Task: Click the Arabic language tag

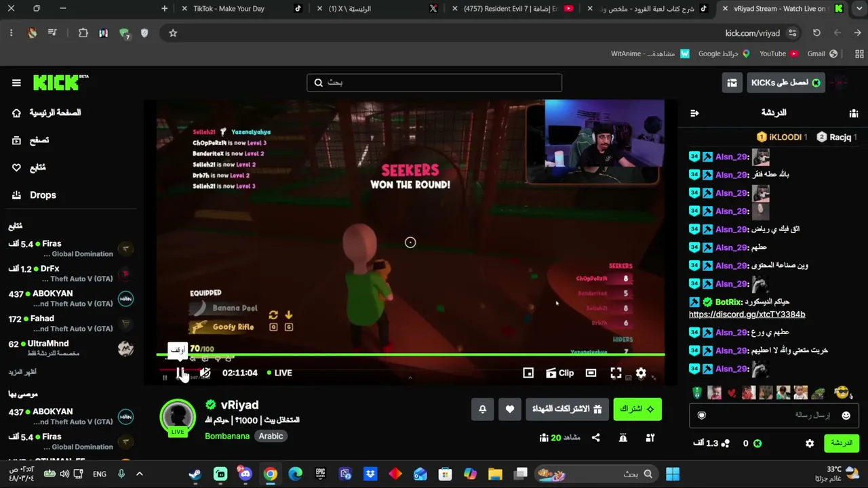Action: point(271,436)
